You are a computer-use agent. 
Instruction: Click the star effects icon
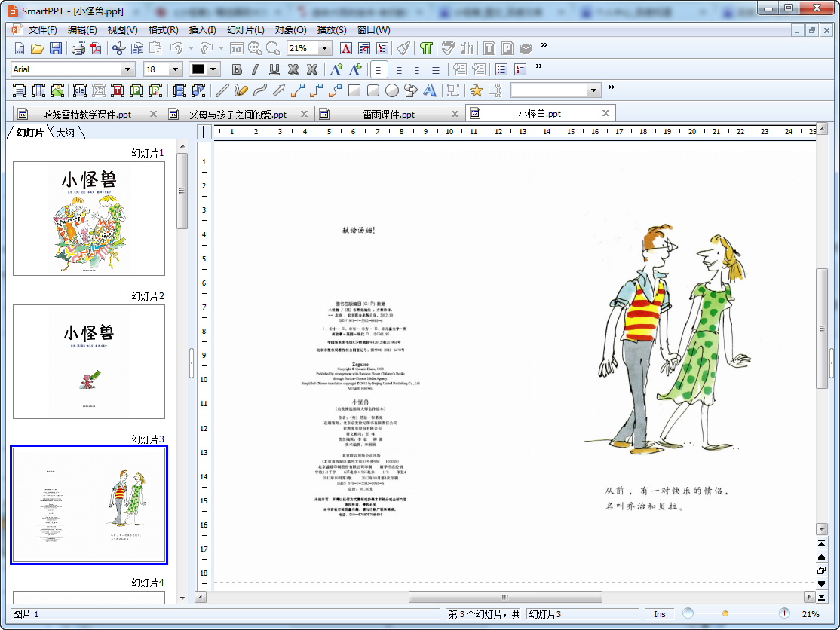(476, 90)
